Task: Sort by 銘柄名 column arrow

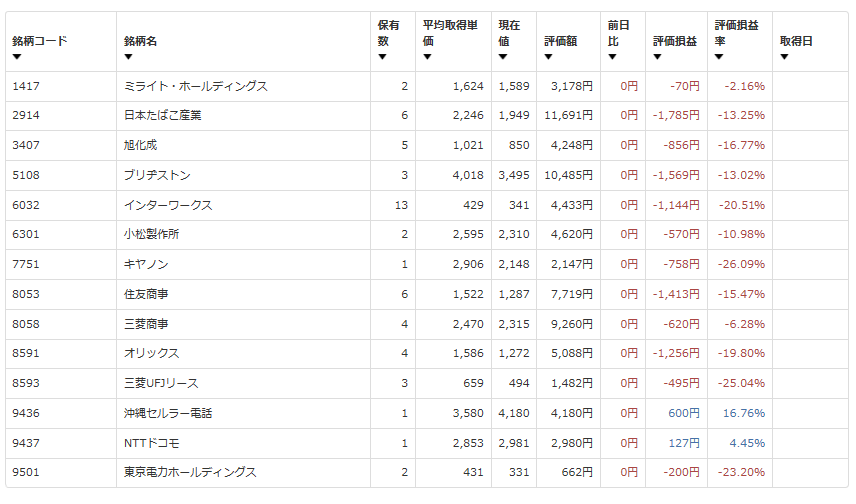Action: (x=128, y=57)
